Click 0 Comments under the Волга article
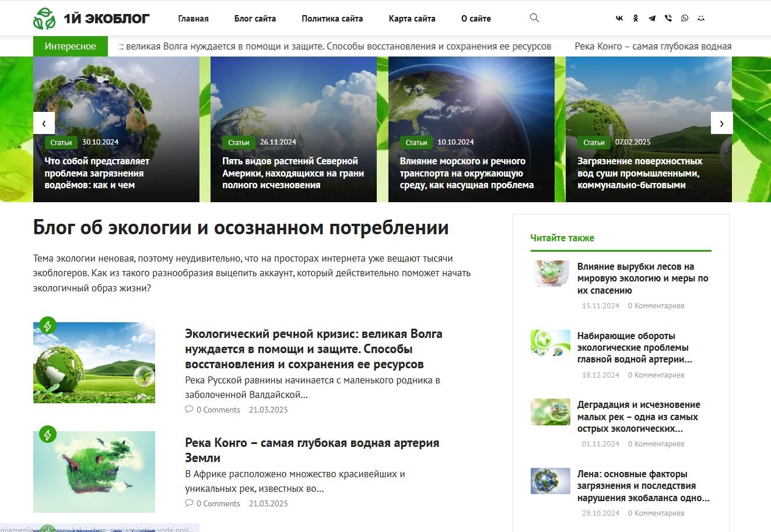The height and width of the screenshot is (532, 771). tap(218, 410)
